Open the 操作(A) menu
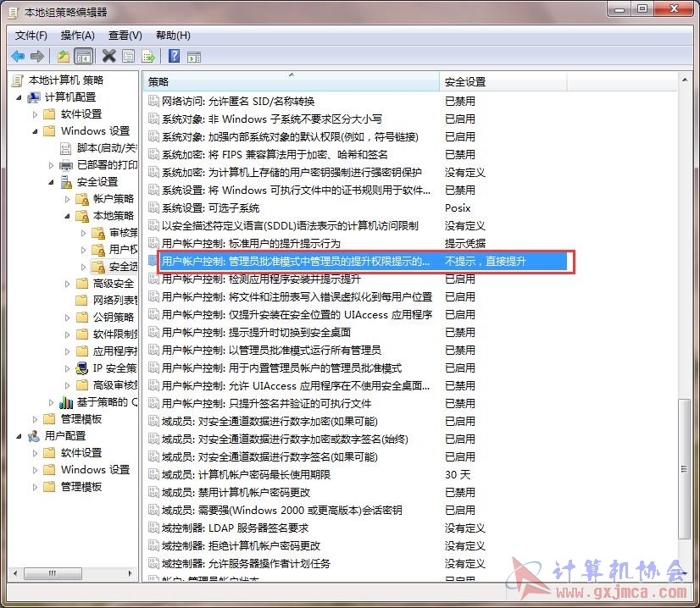 77,35
